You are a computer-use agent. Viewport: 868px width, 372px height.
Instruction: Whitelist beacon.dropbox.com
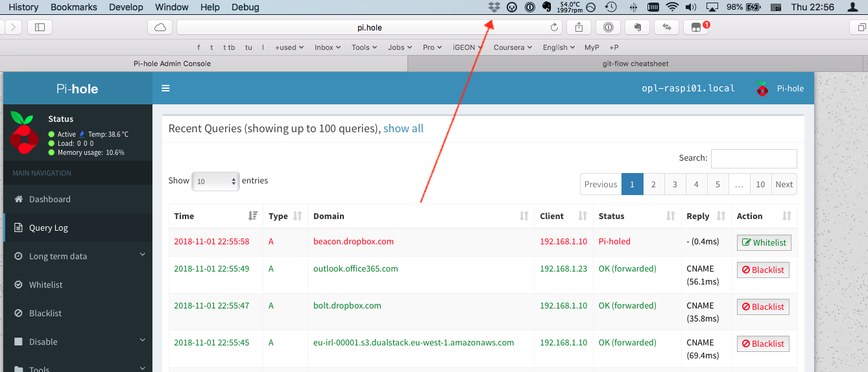(x=764, y=242)
